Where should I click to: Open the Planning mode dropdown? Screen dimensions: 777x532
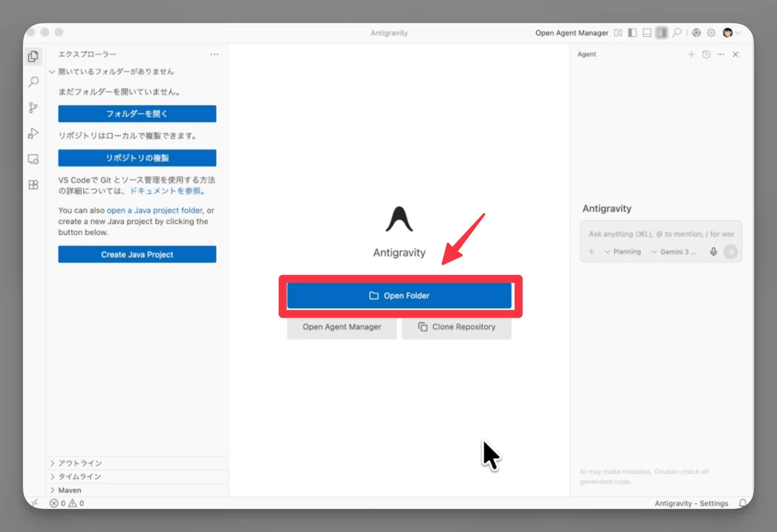623,252
